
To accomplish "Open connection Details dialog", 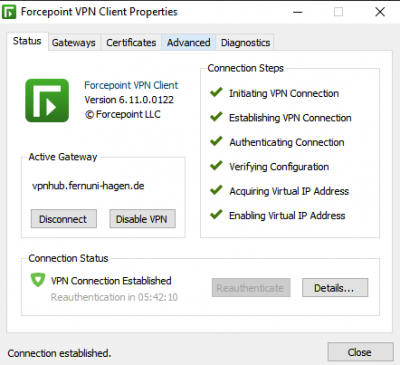I will coord(335,288).
